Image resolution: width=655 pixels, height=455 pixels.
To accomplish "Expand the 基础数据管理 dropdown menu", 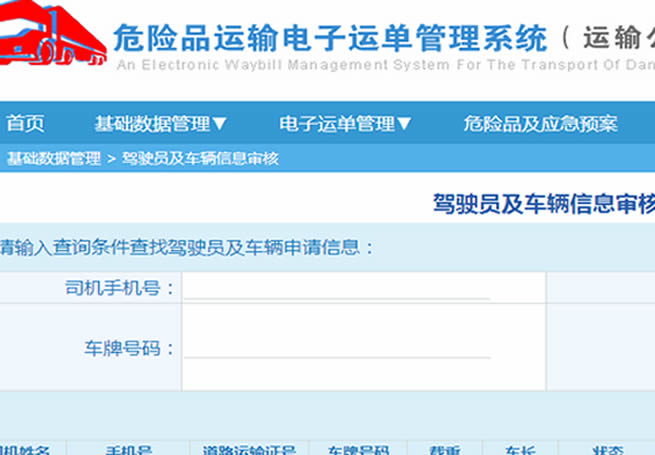I will point(161,124).
